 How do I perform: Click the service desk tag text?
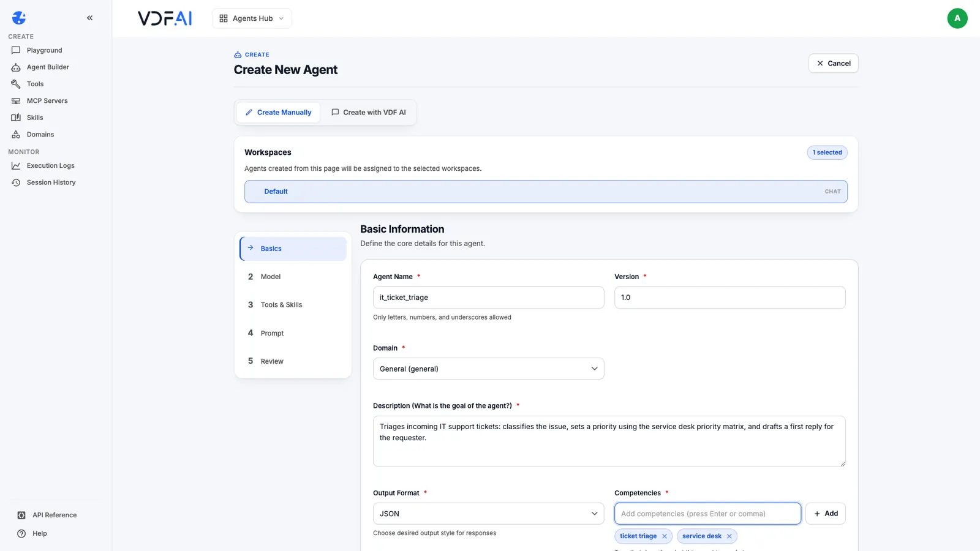pos(702,536)
